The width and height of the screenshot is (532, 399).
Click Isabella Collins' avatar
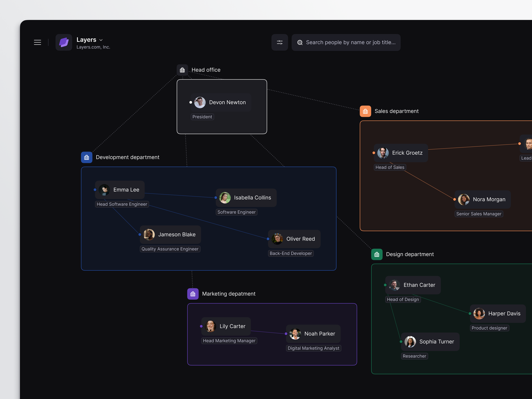point(225,198)
